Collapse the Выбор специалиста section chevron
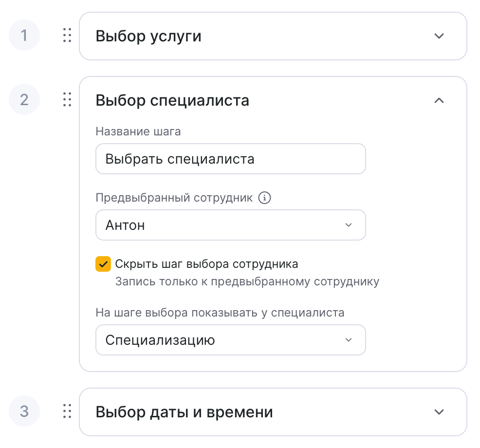Screen dimensions: 480x448 439,100
